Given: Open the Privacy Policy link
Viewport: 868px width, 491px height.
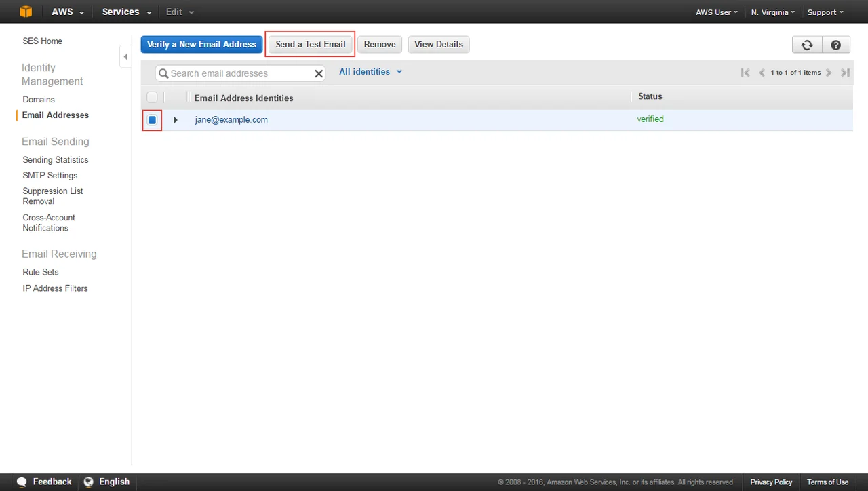Looking at the screenshot, I should pos(771,482).
